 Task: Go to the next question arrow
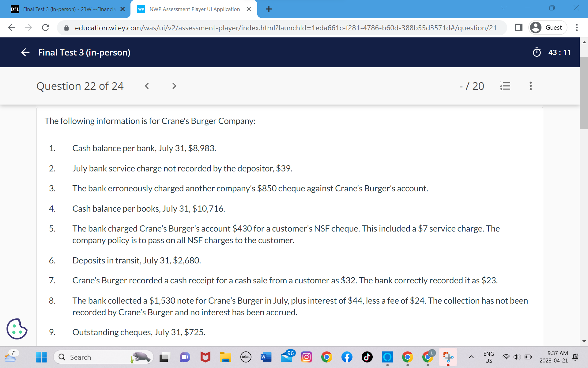pos(174,86)
